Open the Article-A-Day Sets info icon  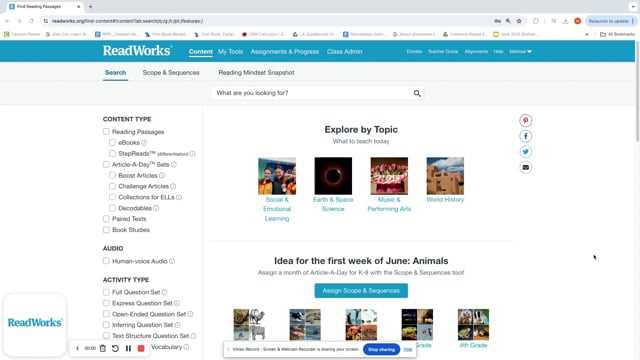click(x=173, y=164)
